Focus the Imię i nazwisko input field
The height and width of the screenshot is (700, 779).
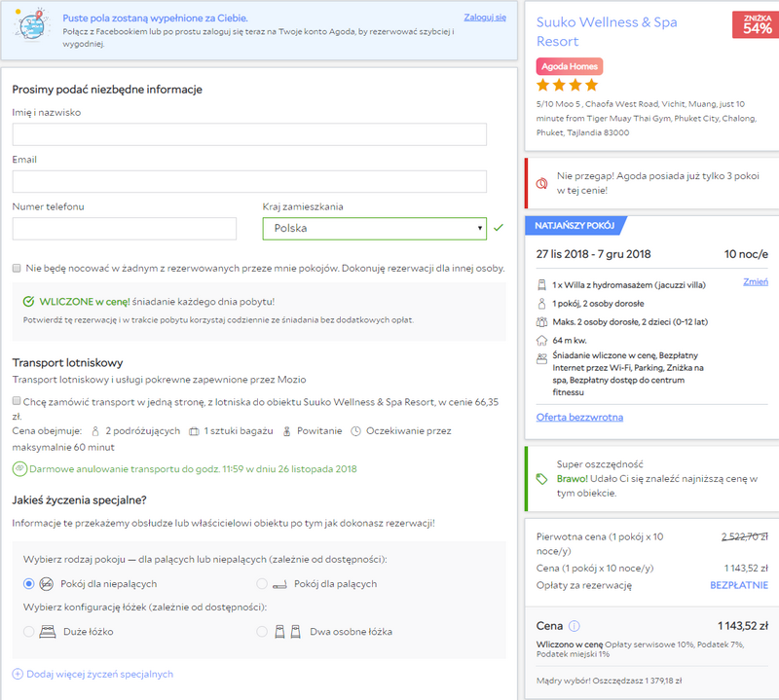[x=249, y=134]
